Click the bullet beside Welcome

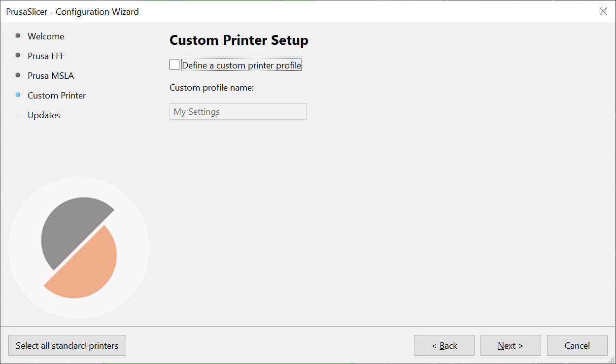point(18,35)
